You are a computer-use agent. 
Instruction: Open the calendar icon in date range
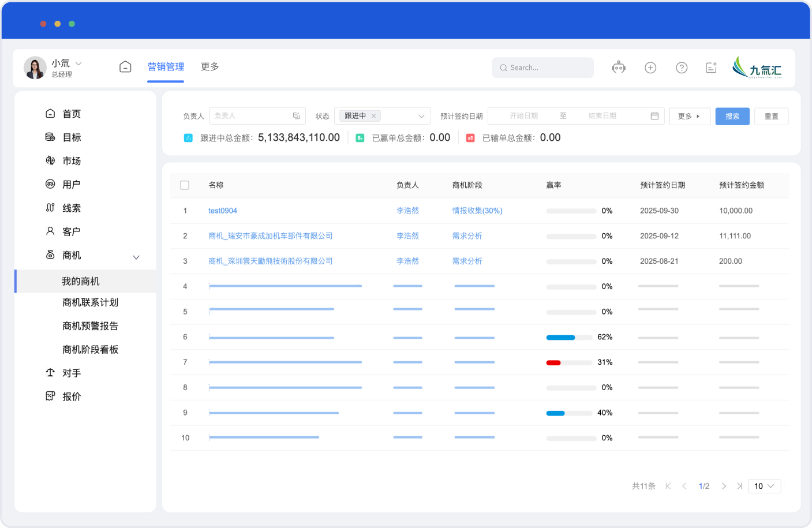[654, 116]
